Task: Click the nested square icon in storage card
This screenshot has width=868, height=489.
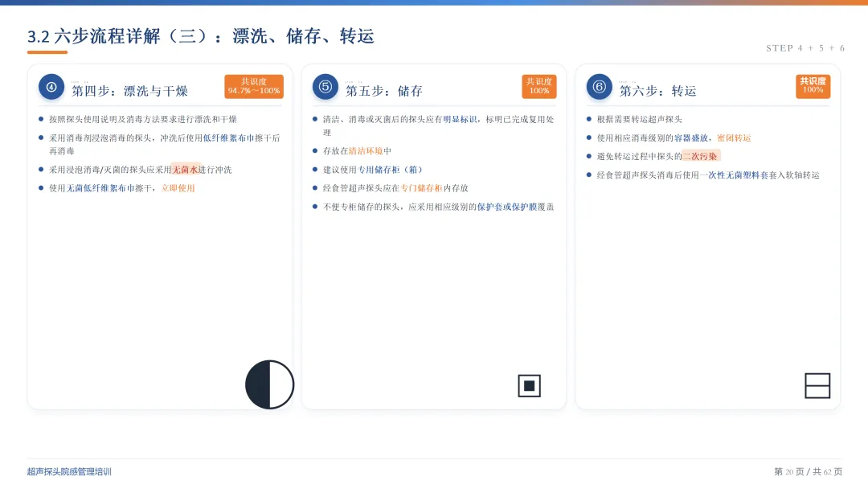Action: (x=529, y=386)
